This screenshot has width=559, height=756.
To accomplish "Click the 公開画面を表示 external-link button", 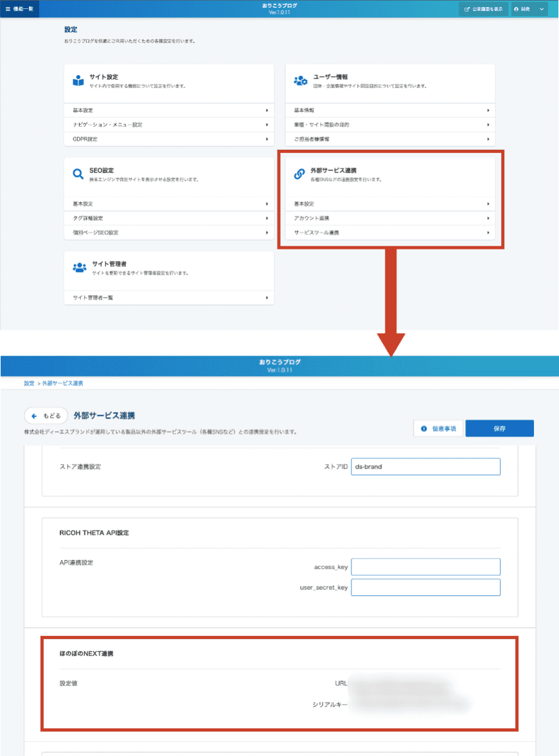I will point(483,9).
